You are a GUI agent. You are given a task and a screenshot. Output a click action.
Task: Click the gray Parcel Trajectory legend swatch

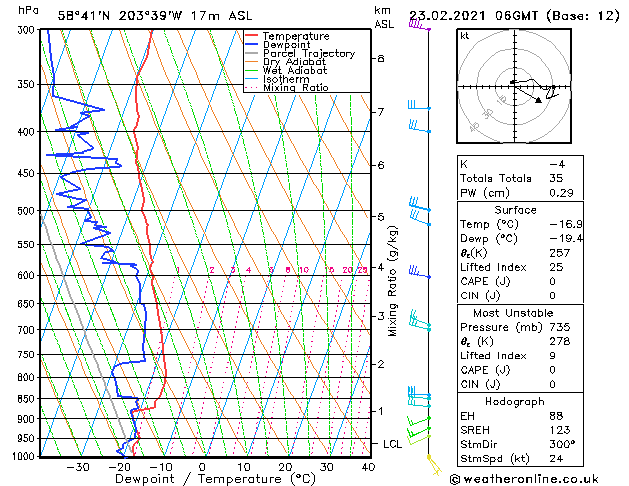click(252, 53)
